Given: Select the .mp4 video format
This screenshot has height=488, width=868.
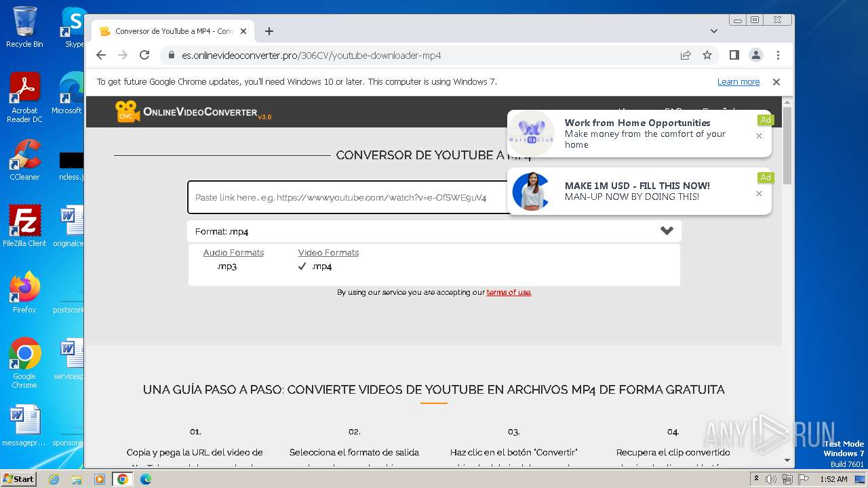Looking at the screenshot, I should [321, 266].
